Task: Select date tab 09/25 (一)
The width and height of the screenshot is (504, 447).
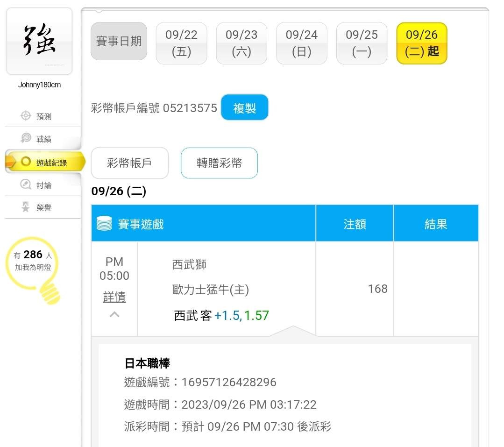Action: 362,43
